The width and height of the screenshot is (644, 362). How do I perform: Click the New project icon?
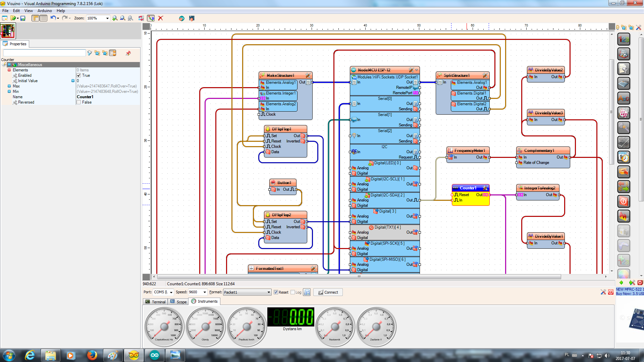click(5, 18)
